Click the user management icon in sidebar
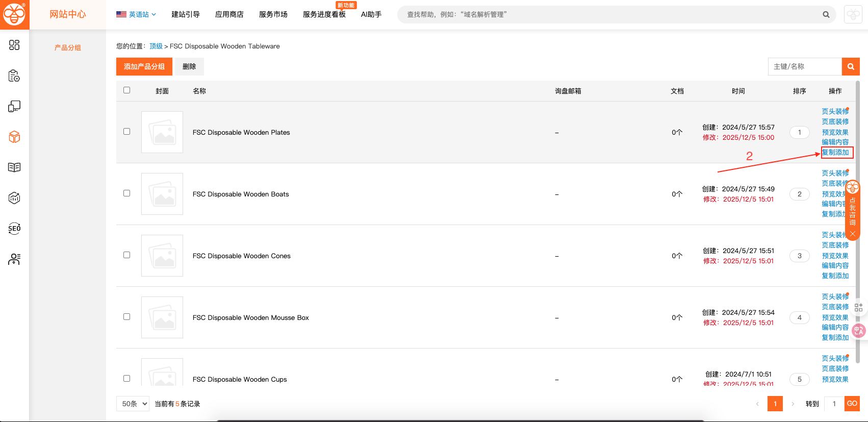The image size is (868, 422). [14, 259]
